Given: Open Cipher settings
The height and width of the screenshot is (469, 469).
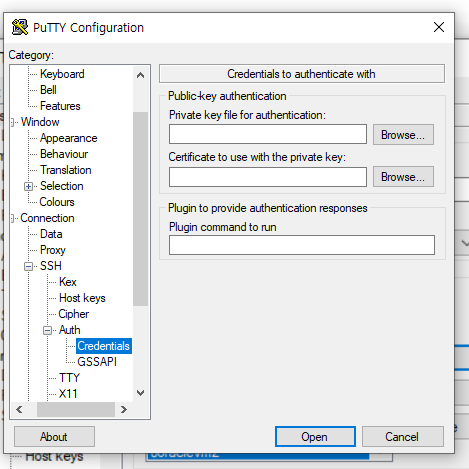Looking at the screenshot, I should (x=74, y=314).
